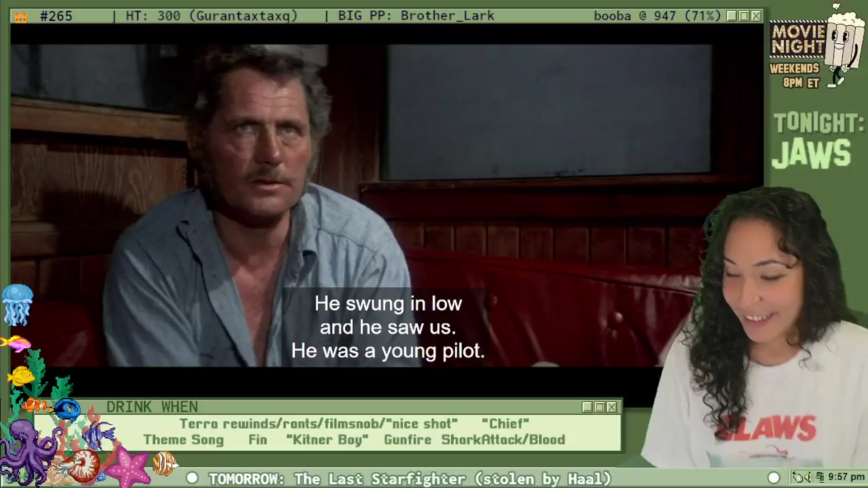Image resolution: width=868 pixels, height=488 pixels.
Task: Open the network connection tray icon
Action: point(821,477)
